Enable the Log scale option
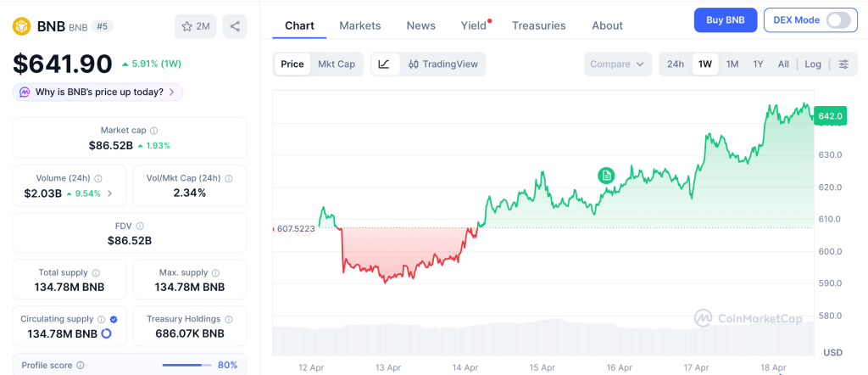 point(812,64)
